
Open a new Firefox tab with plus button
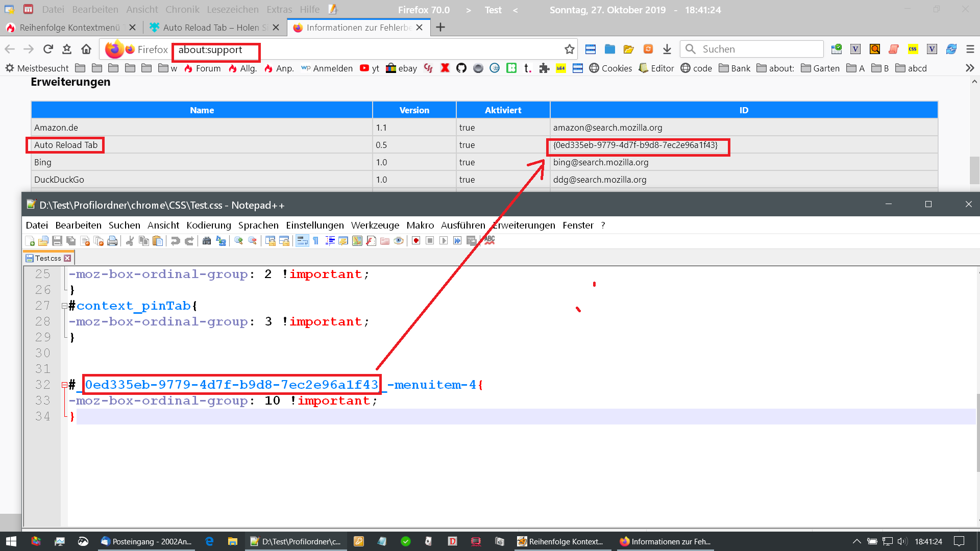pyautogui.click(x=440, y=28)
